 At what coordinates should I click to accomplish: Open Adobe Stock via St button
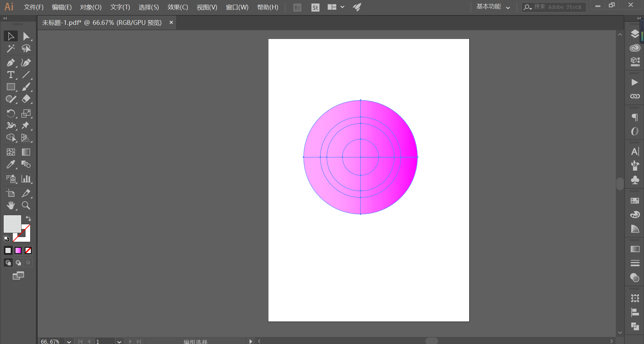(x=315, y=7)
